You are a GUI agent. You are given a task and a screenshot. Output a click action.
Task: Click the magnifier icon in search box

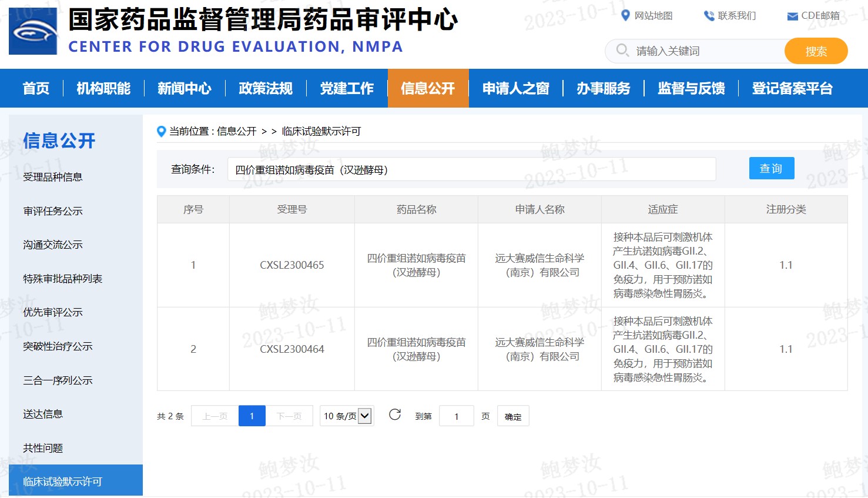click(622, 51)
